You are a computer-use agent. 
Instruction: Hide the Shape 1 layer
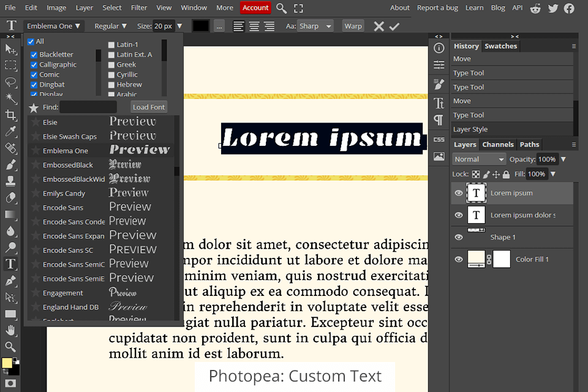[x=458, y=237]
